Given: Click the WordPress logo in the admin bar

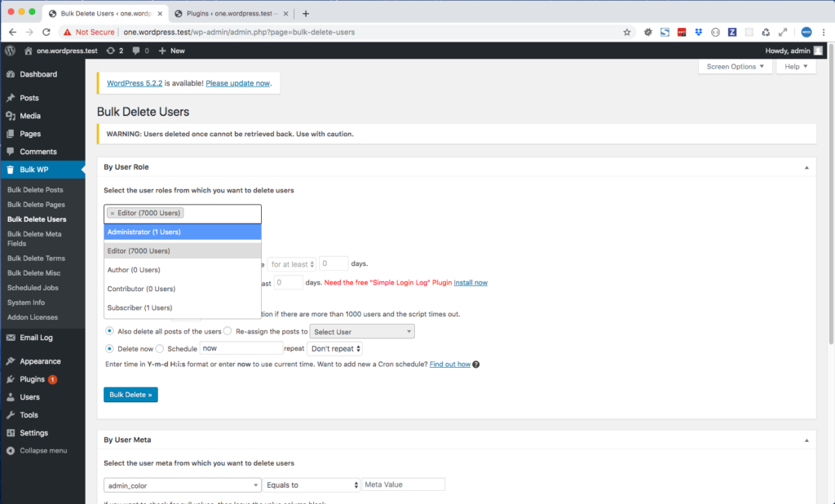Looking at the screenshot, I should (x=10, y=51).
